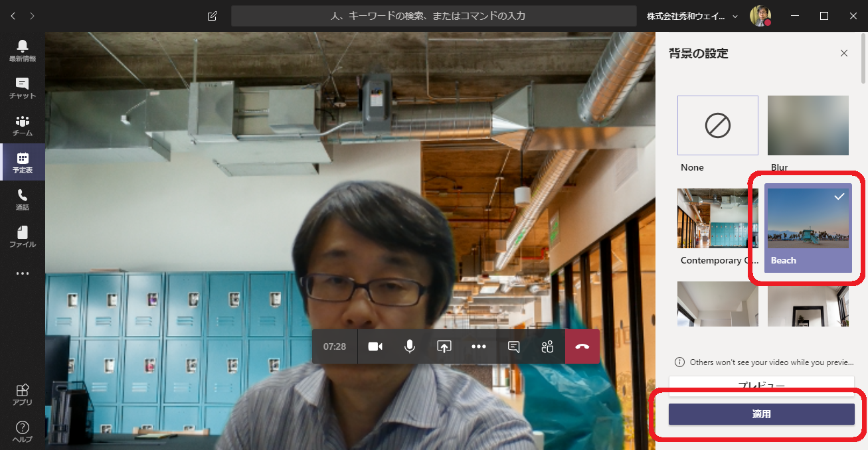Viewport: 868px width, 450px height.
Task: Open more actions menu in call toolbar
Action: click(x=479, y=346)
